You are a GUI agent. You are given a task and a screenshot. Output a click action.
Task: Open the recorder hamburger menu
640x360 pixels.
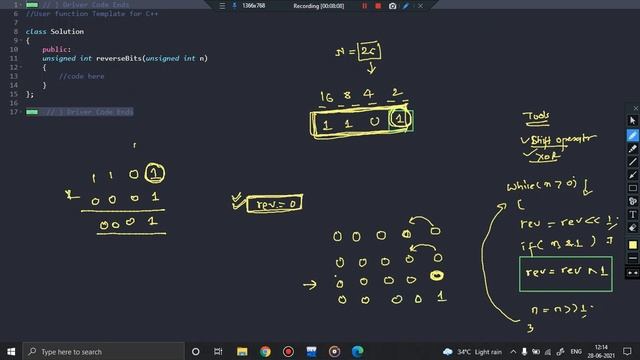point(222,6)
